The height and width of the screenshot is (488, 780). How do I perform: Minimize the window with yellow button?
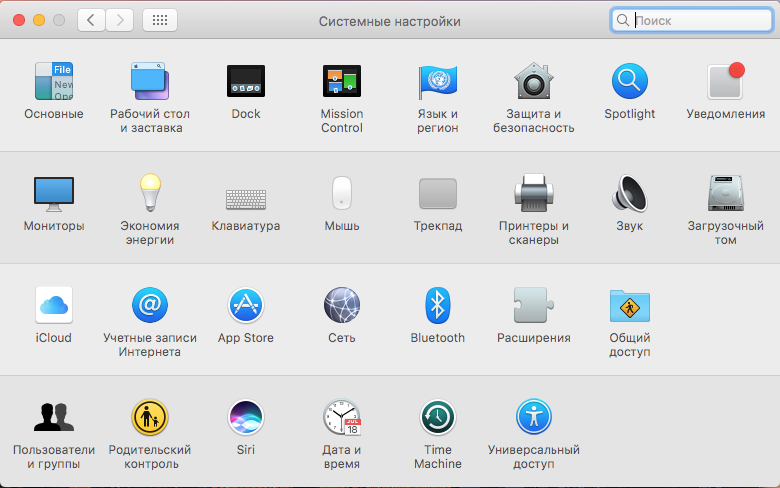[x=39, y=20]
